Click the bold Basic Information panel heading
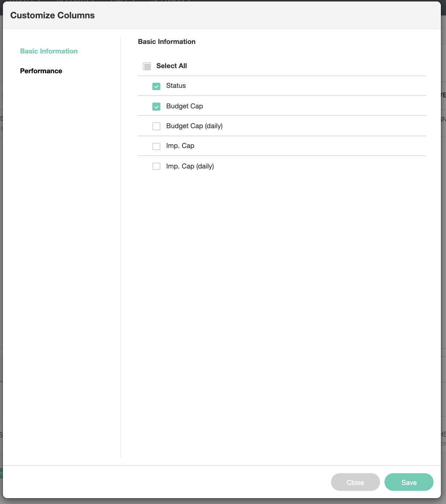The height and width of the screenshot is (504, 446). point(167,42)
